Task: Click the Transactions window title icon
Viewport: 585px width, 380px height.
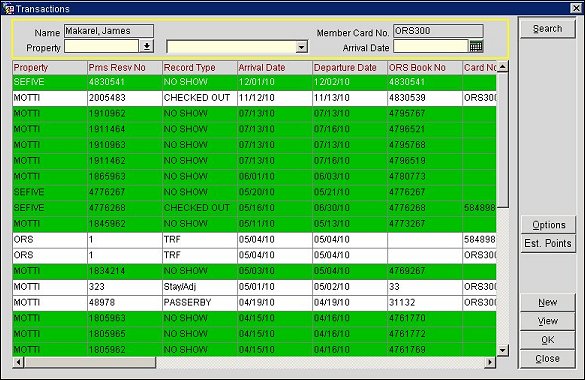Action: pyautogui.click(x=8, y=8)
